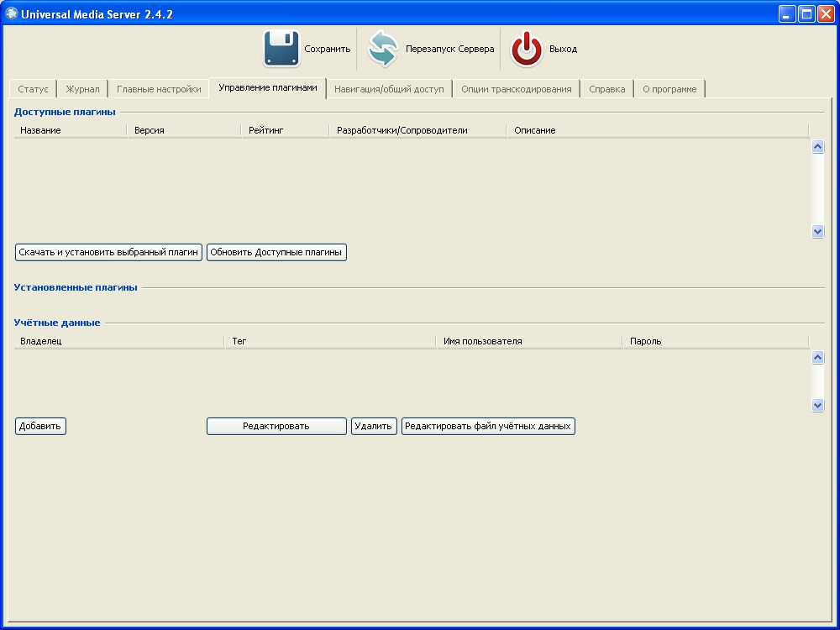Click the Выход label
Image resolution: width=840 pixels, height=630 pixels.
[563, 49]
